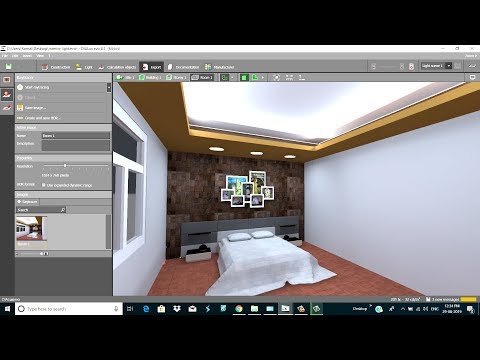Image resolution: width=480 pixels, height=360 pixels.
Task: Open the File menu
Action: click(5, 56)
